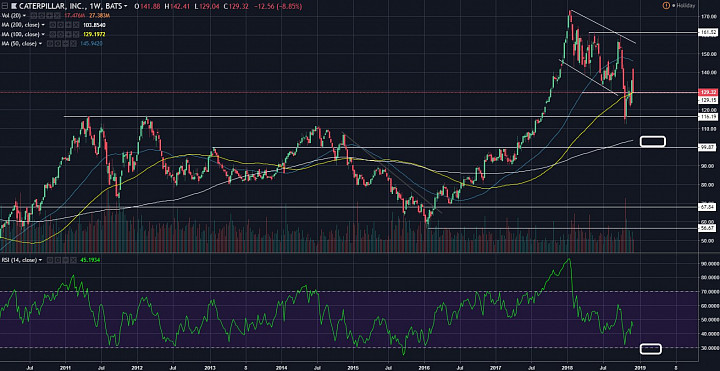This screenshot has height=371, width=720.
Task: Click the MA 200 value 103.8540
Action: click(94, 25)
